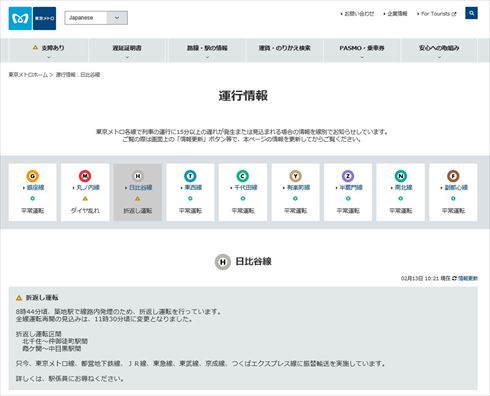This screenshot has height=396, width=490.
Task: Click the ダイヤ乱れ status text
Action: click(85, 211)
